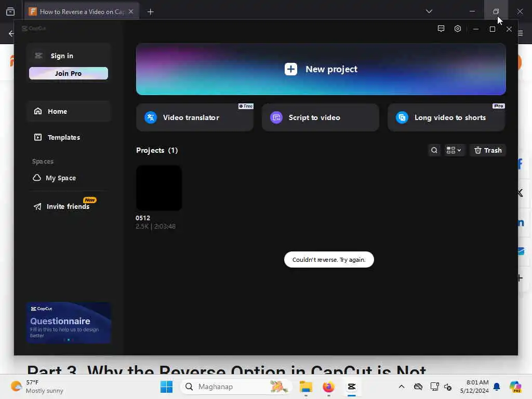
Task: Click the plus icon in New project
Action: pos(291,69)
